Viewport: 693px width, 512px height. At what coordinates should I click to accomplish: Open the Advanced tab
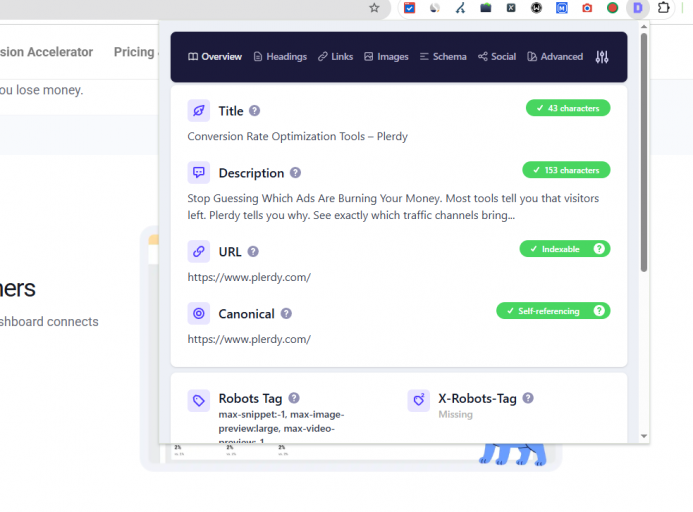coord(555,57)
